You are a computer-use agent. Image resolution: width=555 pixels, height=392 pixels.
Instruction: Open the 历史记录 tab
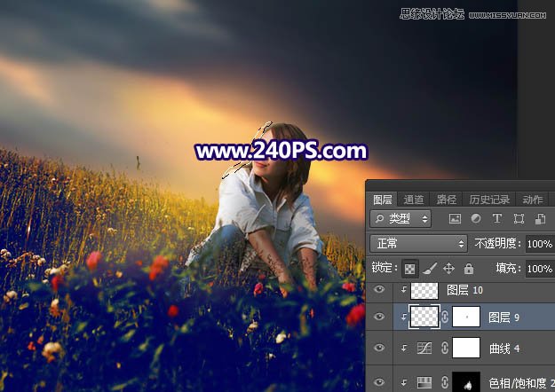pos(488,200)
